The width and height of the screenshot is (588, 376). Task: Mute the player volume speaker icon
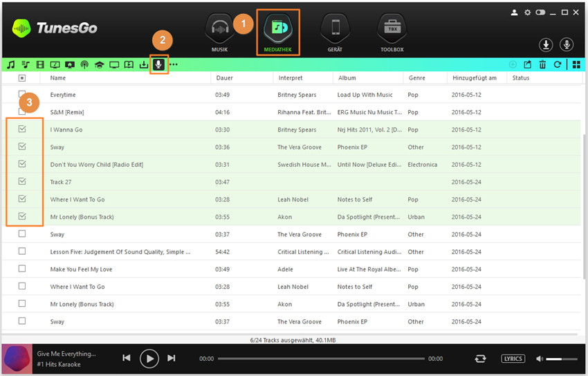540,359
